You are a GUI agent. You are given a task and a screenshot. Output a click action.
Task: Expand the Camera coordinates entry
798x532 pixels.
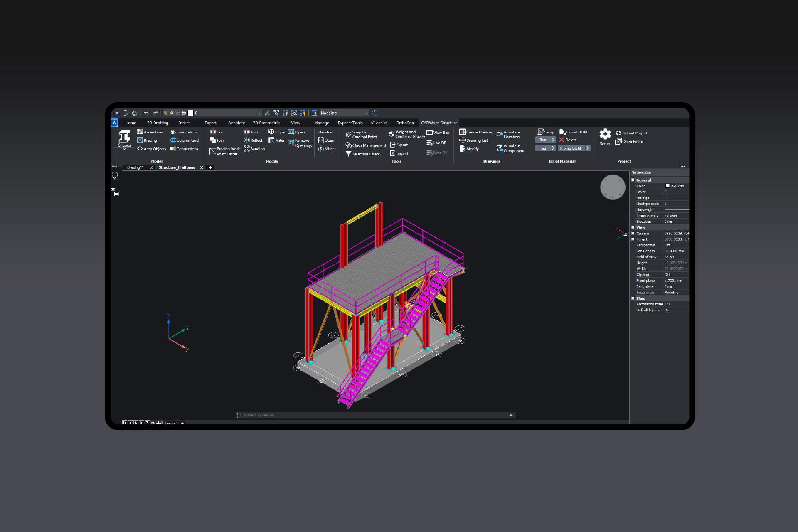[633, 233]
